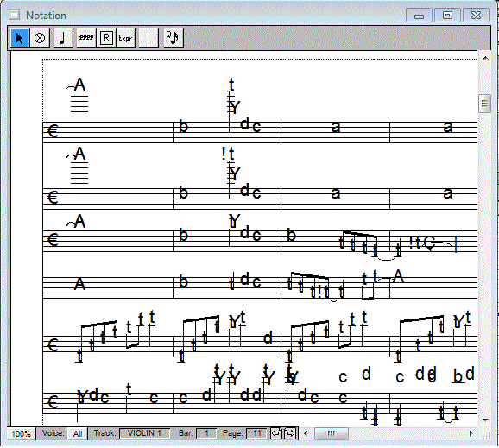Close the Notation window
Viewport: 499px width, 448px height.
point(476,16)
